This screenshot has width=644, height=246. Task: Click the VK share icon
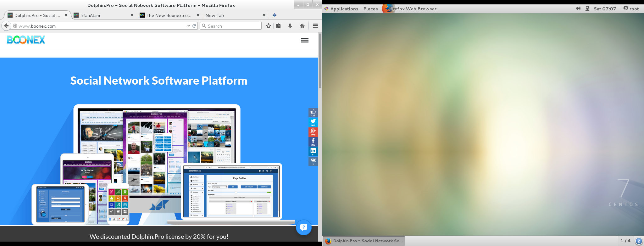313,161
